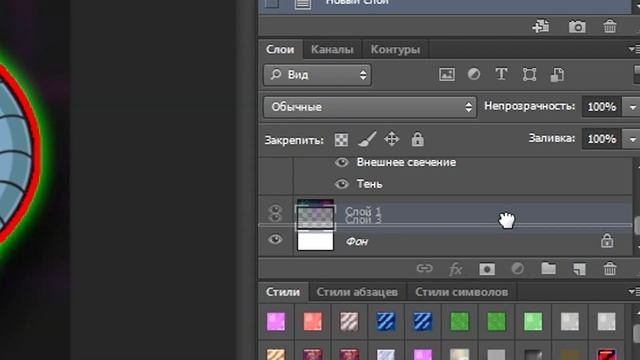Add layer mask icon at Layers bottom
The image size is (640, 360).
[487, 269]
